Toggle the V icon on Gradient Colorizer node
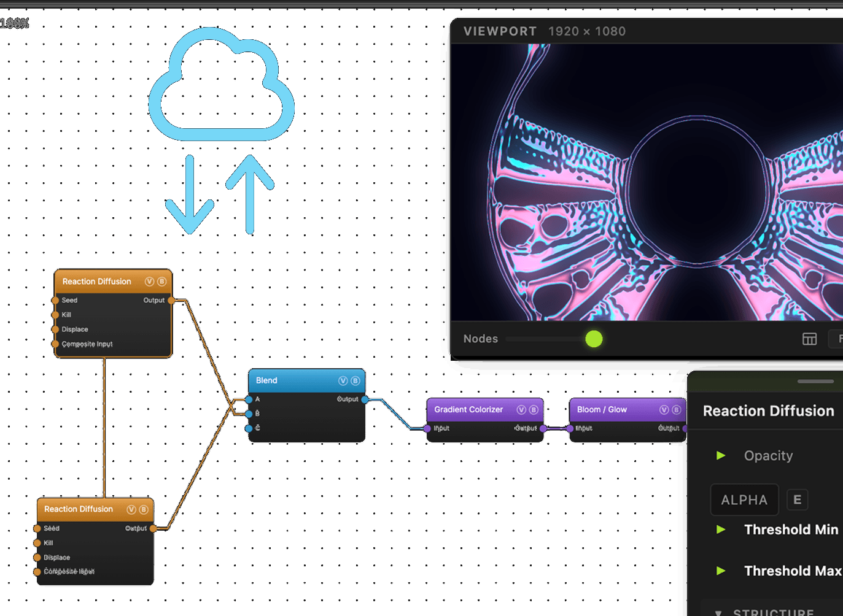This screenshot has width=843, height=616. pos(521,409)
